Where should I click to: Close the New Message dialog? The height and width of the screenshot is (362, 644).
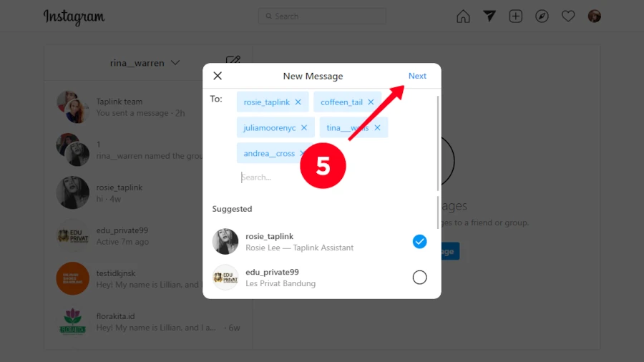click(x=218, y=76)
